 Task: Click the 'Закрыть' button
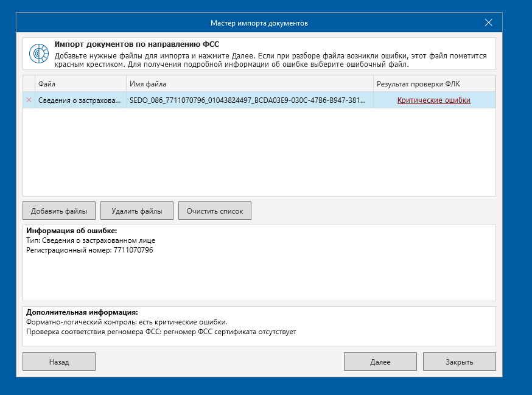[460, 362]
